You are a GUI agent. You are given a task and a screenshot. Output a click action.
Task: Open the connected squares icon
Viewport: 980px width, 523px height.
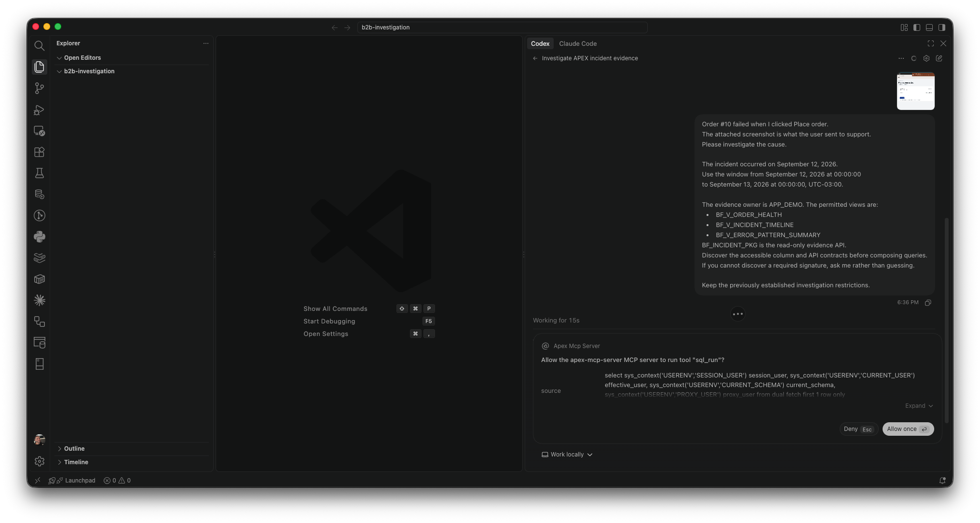(x=40, y=322)
